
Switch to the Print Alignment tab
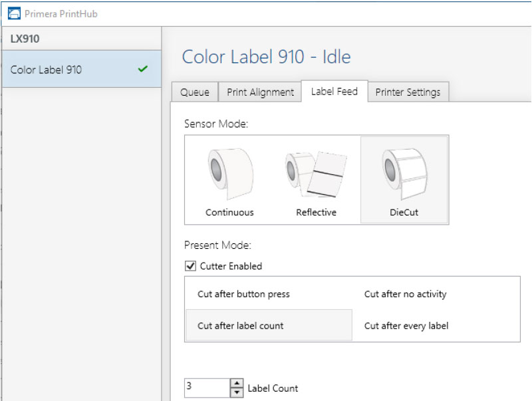[260, 92]
